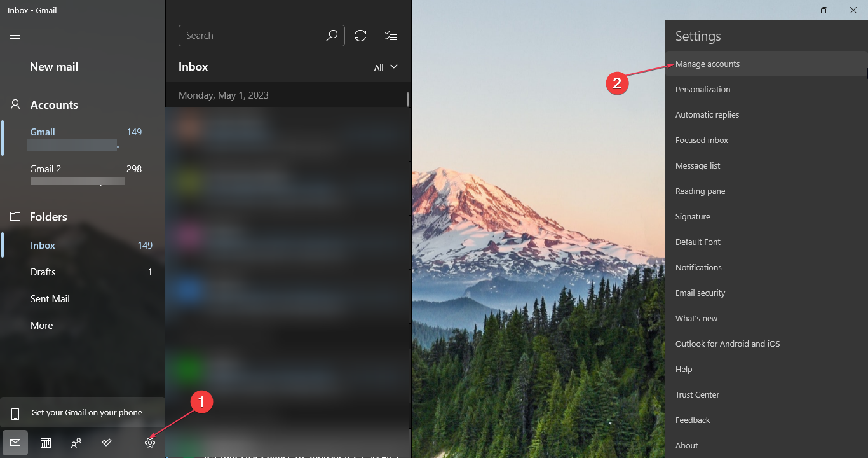Viewport: 868px width, 458px height.
Task: Open the Calendar app icon
Action: [x=46, y=443]
